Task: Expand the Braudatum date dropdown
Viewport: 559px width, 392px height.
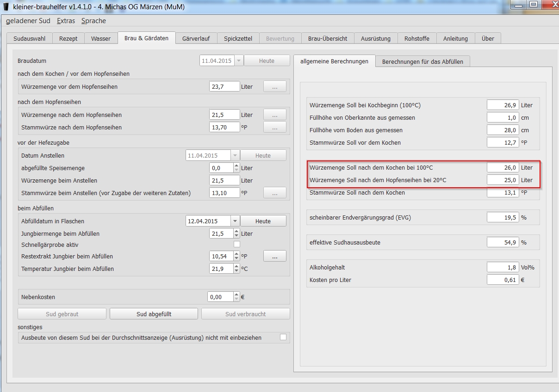Action: (239, 61)
